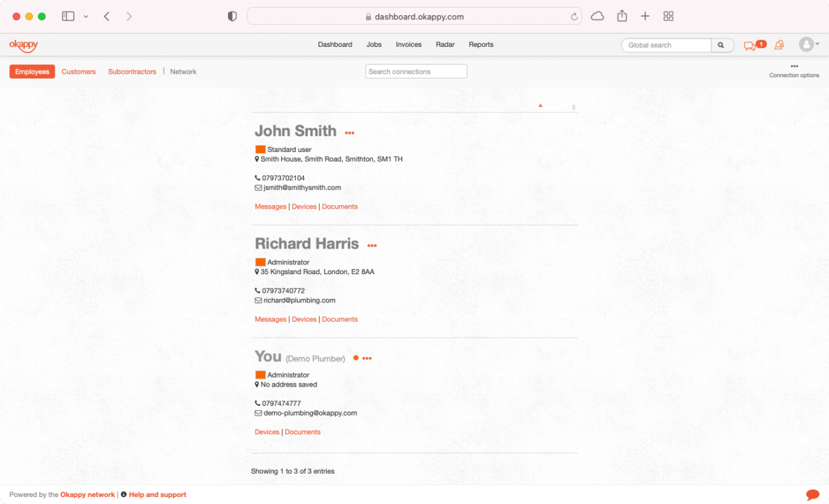This screenshot has width=829, height=504.
Task: Click the Help and support link
Action: [157, 494]
